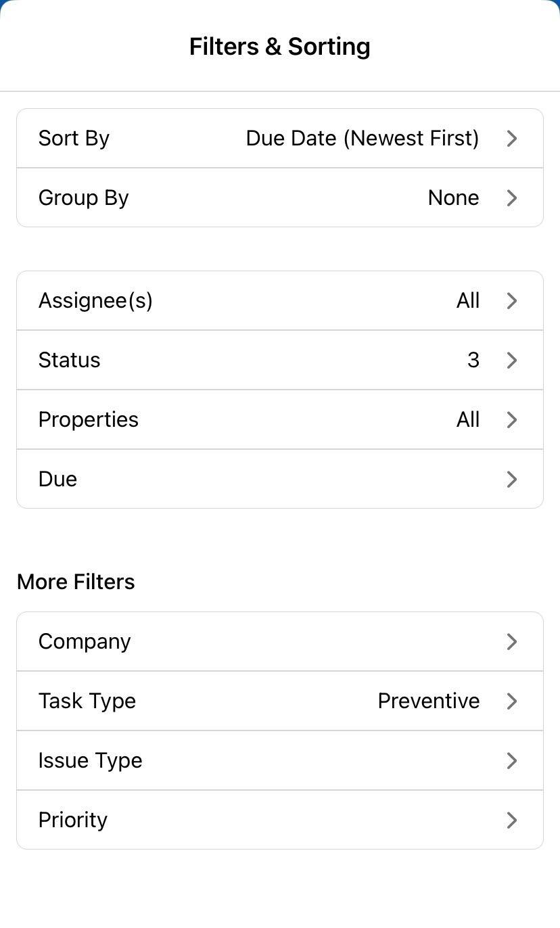Open the Assignee(s) filter
This screenshot has height=928, width=560.
tap(95, 301)
